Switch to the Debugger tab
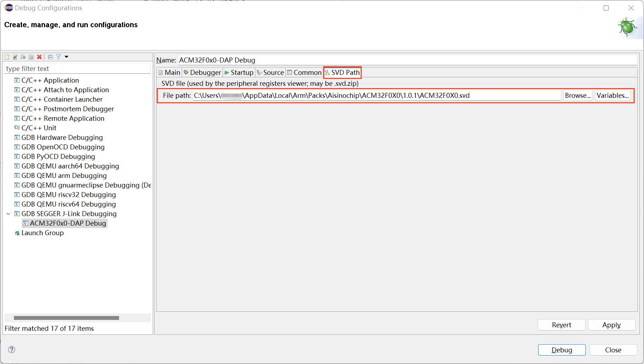 (x=202, y=72)
